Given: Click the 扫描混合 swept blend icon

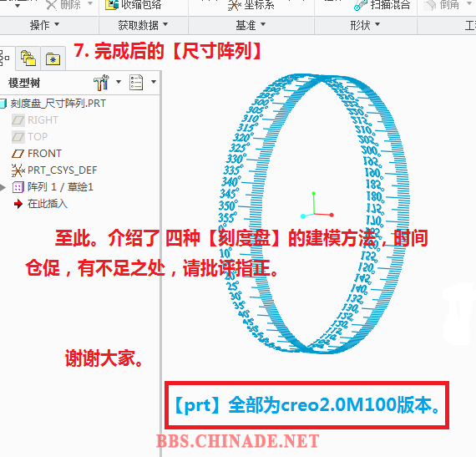Looking at the screenshot, I should (x=361, y=5).
